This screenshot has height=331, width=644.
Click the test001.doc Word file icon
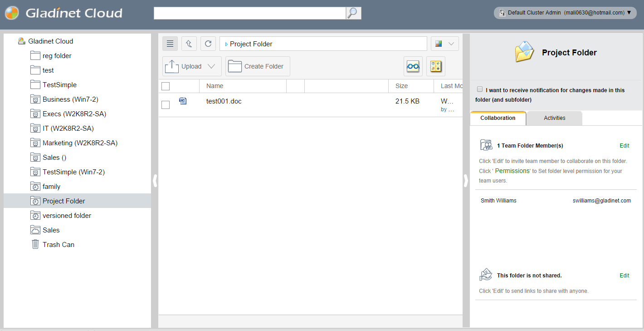[x=183, y=101]
